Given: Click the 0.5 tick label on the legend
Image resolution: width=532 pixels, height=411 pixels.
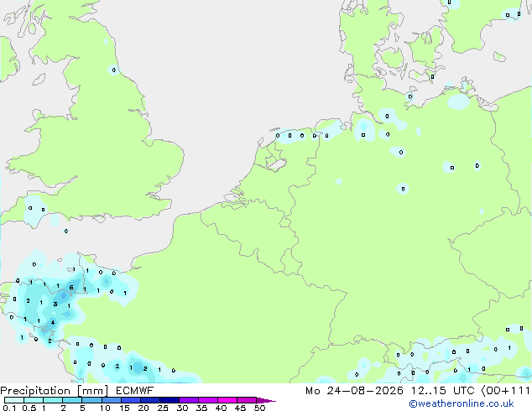Looking at the screenshot, I should pyautogui.click(x=29, y=408).
